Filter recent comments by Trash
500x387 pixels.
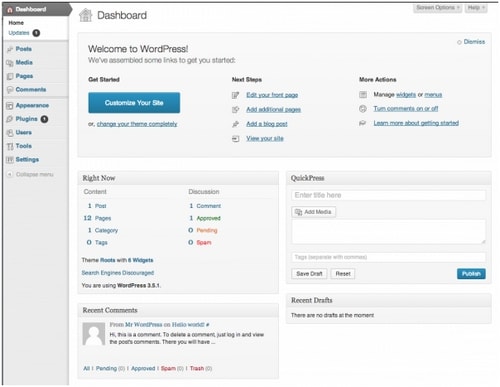(x=197, y=368)
